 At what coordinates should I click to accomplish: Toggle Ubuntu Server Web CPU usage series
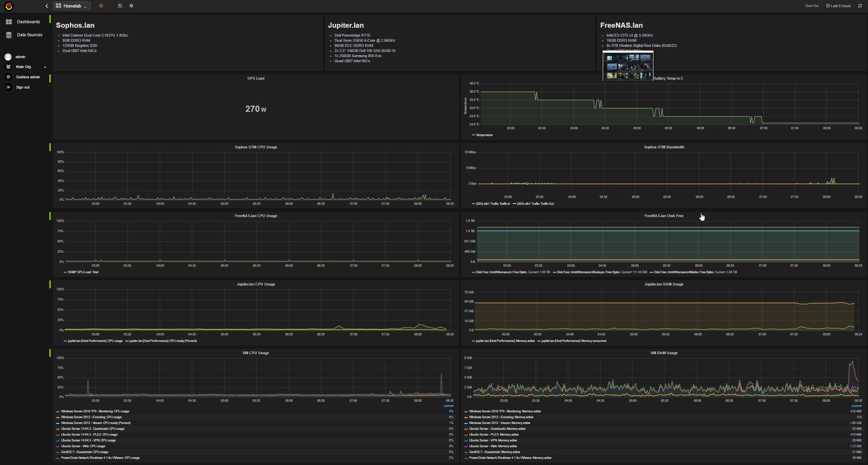tap(83, 446)
